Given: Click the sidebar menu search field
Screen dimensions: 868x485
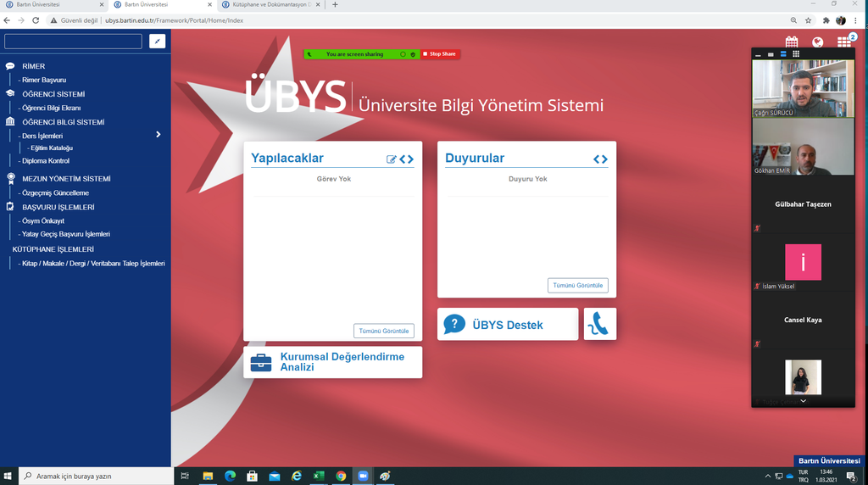Looking at the screenshot, I should [73, 41].
